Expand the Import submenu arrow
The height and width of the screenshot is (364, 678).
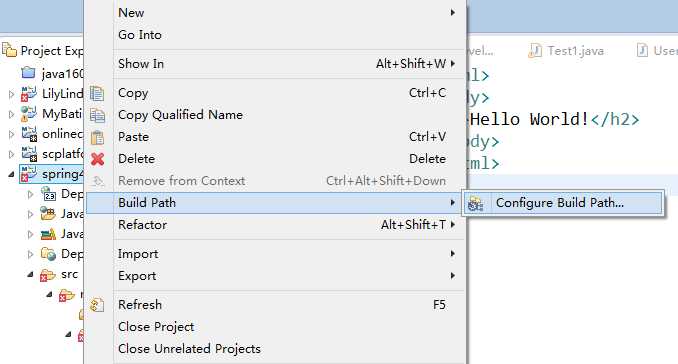pyautogui.click(x=453, y=253)
